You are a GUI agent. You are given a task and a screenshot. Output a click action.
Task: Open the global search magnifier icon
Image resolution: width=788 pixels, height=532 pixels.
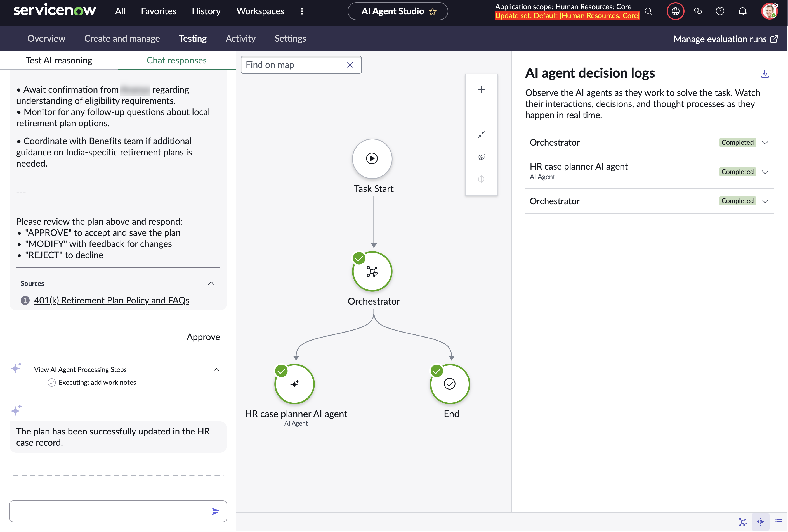(648, 11)
